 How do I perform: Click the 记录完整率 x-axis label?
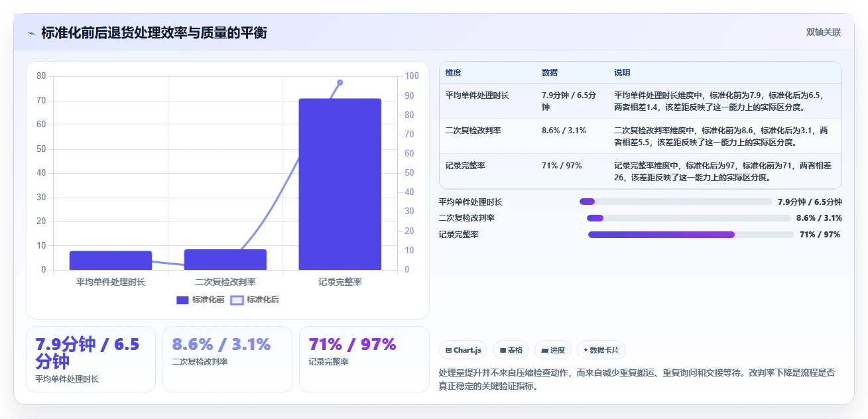[x=340, y=282]
